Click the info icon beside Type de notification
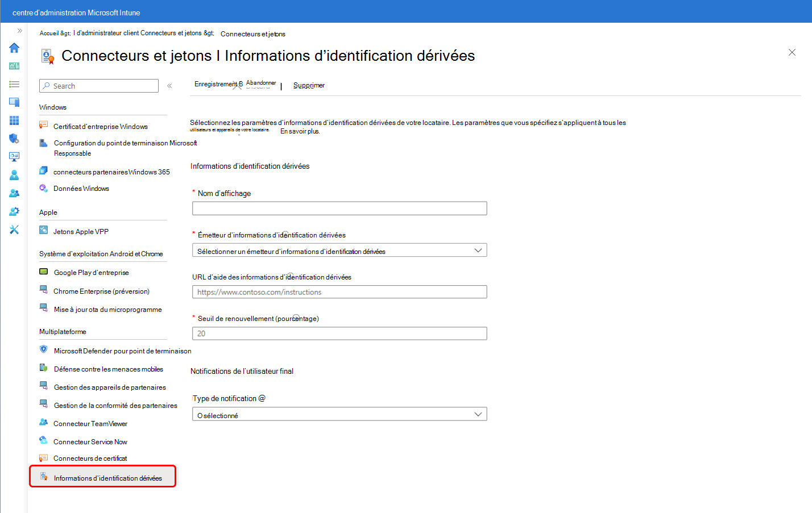Viewport: 812px width, 513px height. (262, 398)
